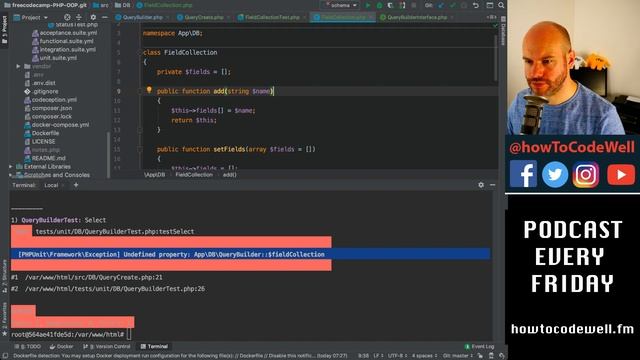
Task: Click the lock read-only toggle icon in status bar
Action: (480, 356)
